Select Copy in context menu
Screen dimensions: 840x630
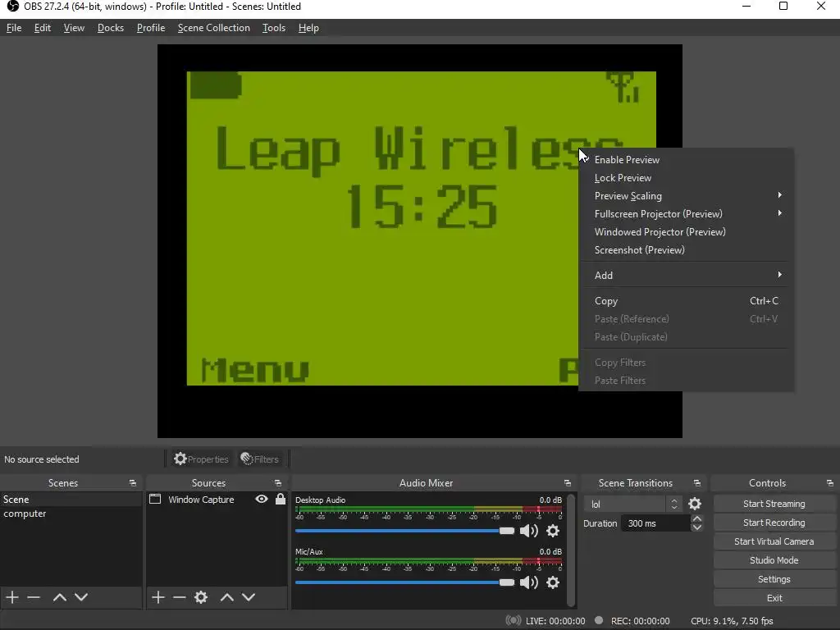click(687, 301)
